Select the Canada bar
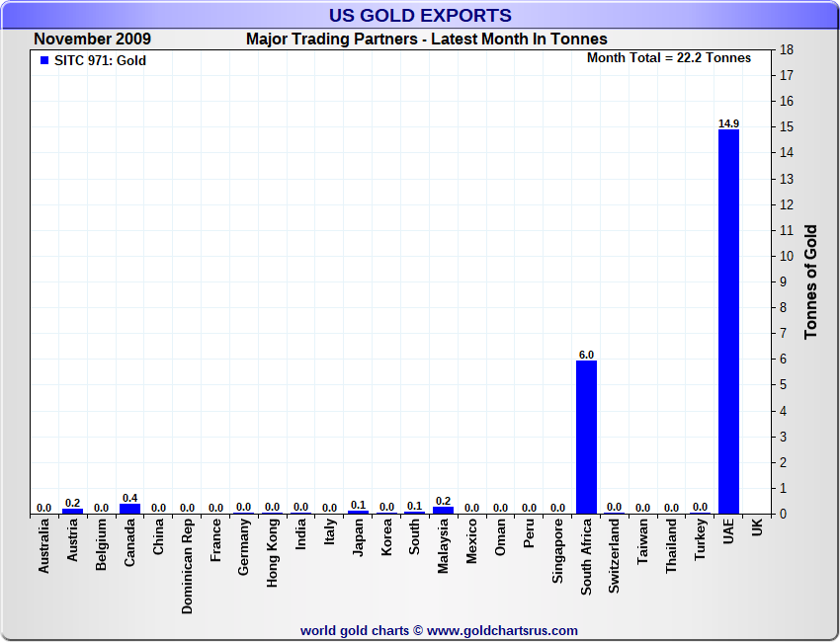This screenshot has width=840, height=642. pos(129,509)
